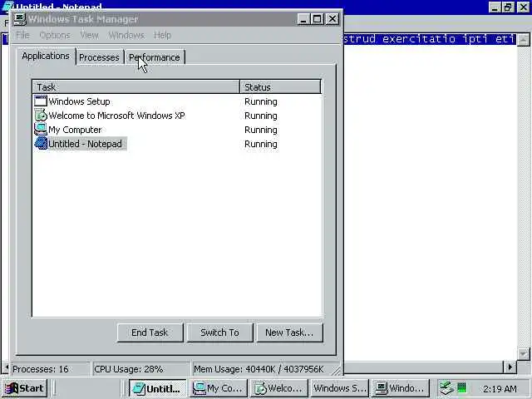
Task: Click the Task column header
Action: 135,86
